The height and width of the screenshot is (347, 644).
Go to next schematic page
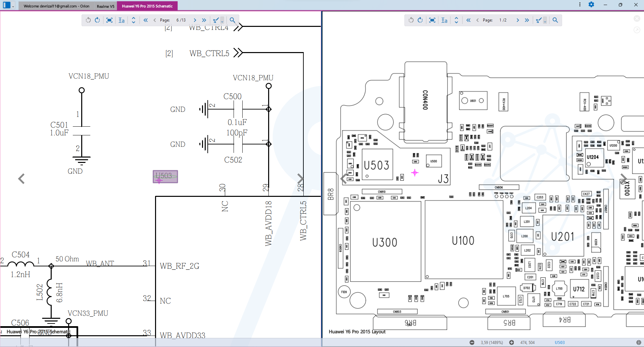[x=195, y=20]
